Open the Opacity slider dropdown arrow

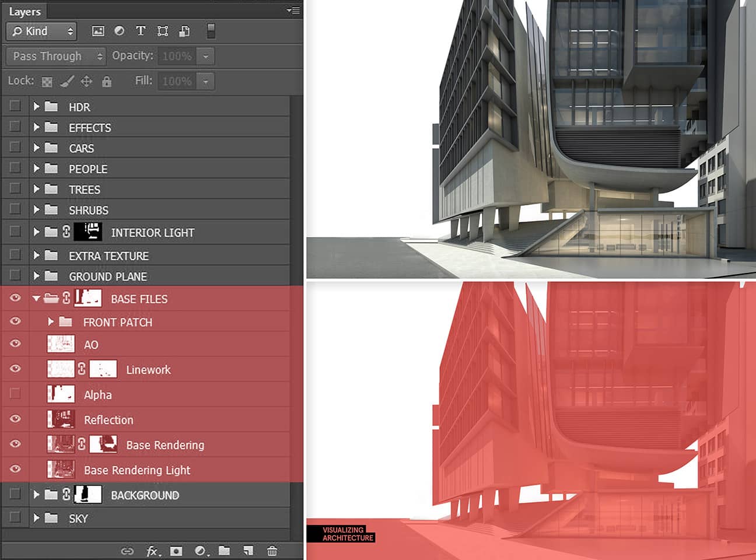[205, 56]
